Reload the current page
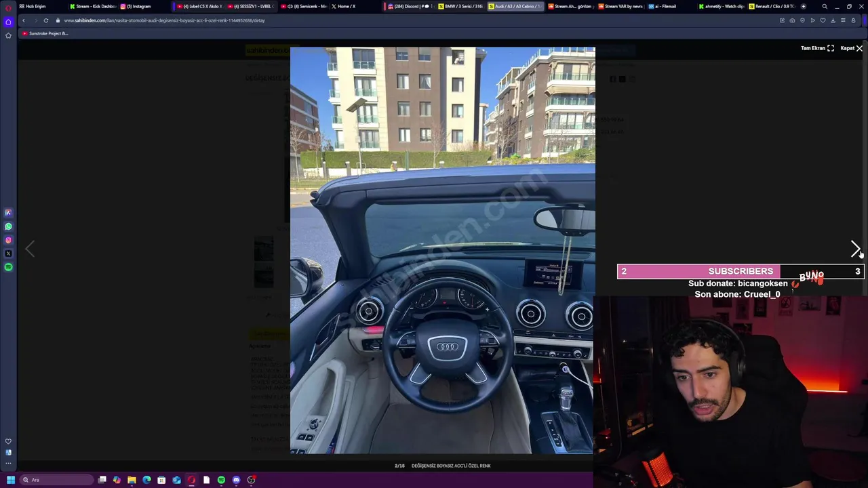The height and width of the screenshot is (488, 868). 46,20
